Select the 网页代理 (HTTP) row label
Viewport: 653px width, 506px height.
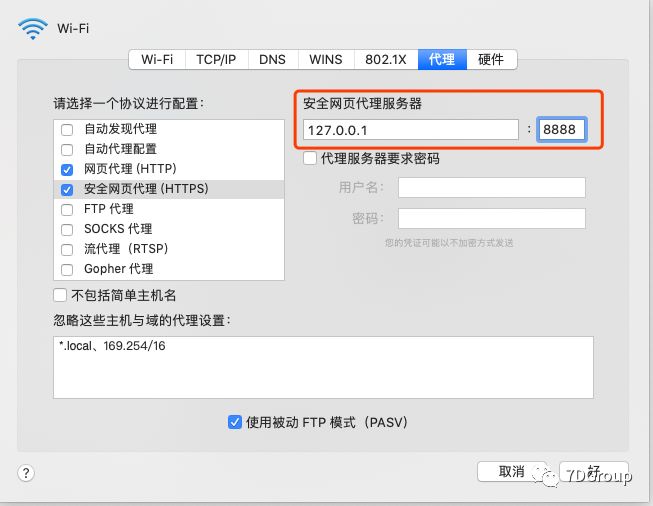[130, 169]
